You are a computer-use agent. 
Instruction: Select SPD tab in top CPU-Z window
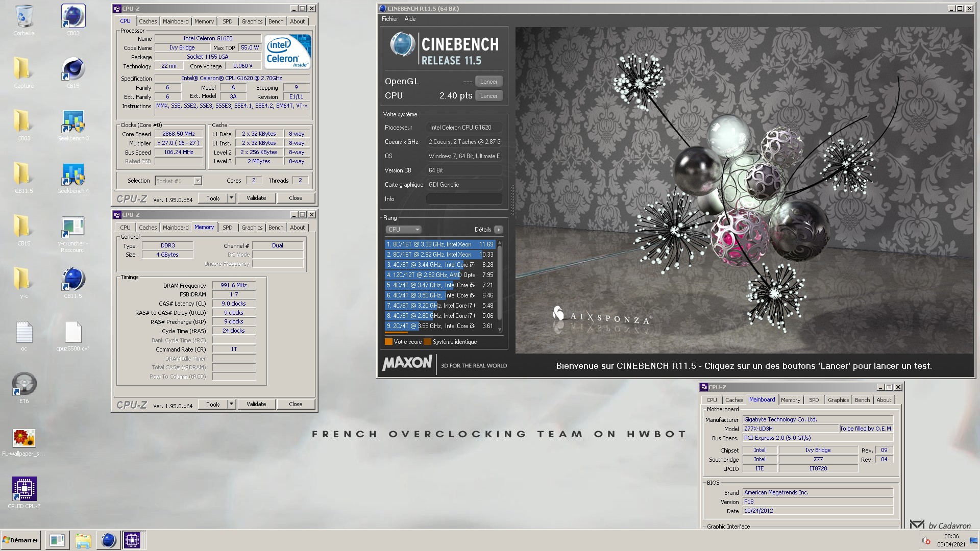[228, 21]
